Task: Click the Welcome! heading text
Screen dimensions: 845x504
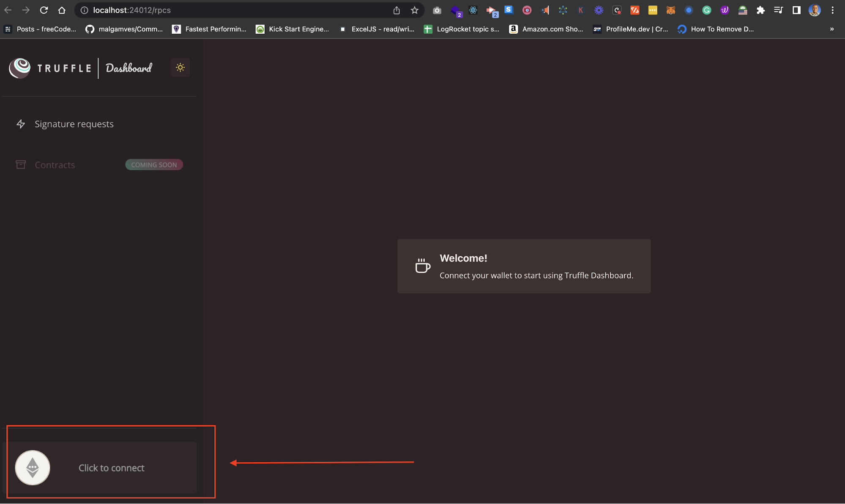Action: [463, 258]
